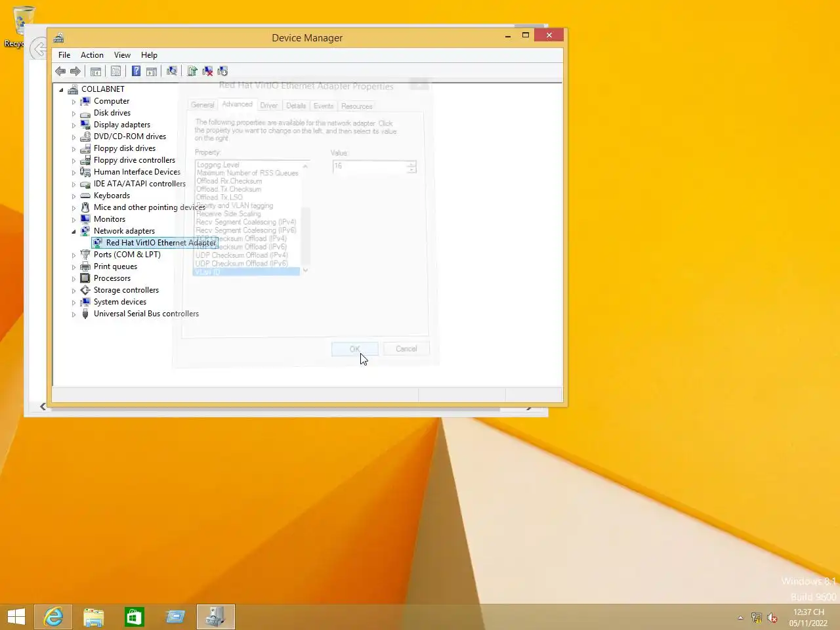Click the Cancel button in properties dialog

coord(406,349)
